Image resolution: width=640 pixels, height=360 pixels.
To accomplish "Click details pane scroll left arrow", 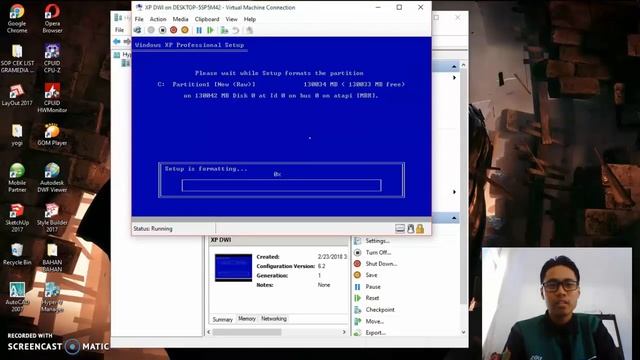I will (x=209, y=332).
